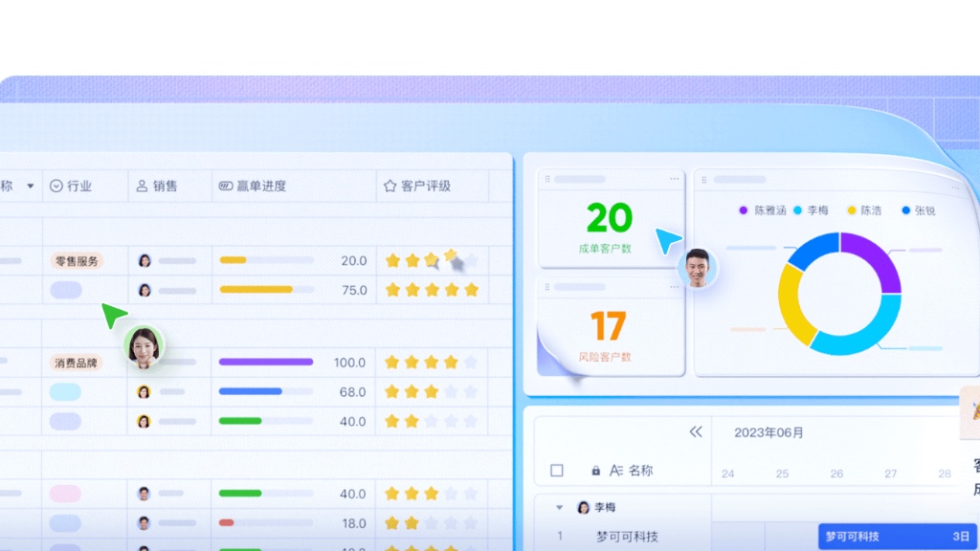Toggle 张锐 series in chart legend
This screenshot has height=551, width=980.
coord(918,210)
